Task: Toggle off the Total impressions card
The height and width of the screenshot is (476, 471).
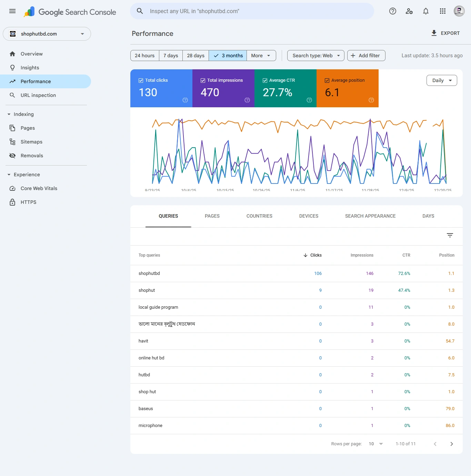Action: point(202,80)
